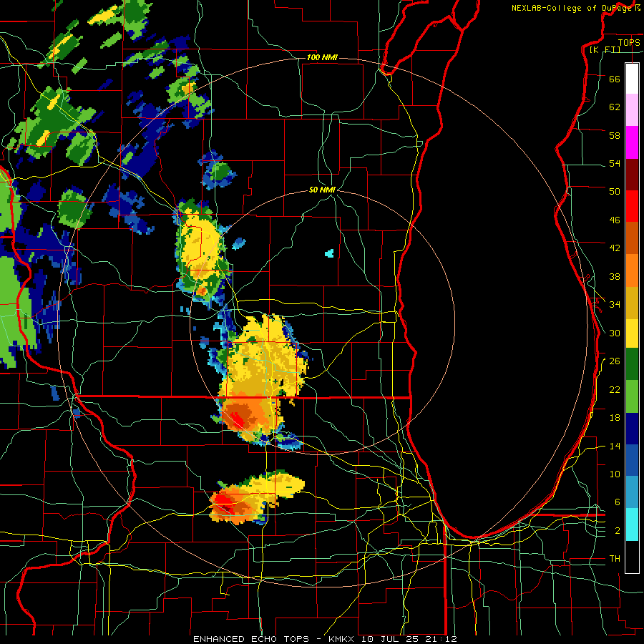Click the '14' legend value
The width and height of the screenshot is (644, 644).
615,446
